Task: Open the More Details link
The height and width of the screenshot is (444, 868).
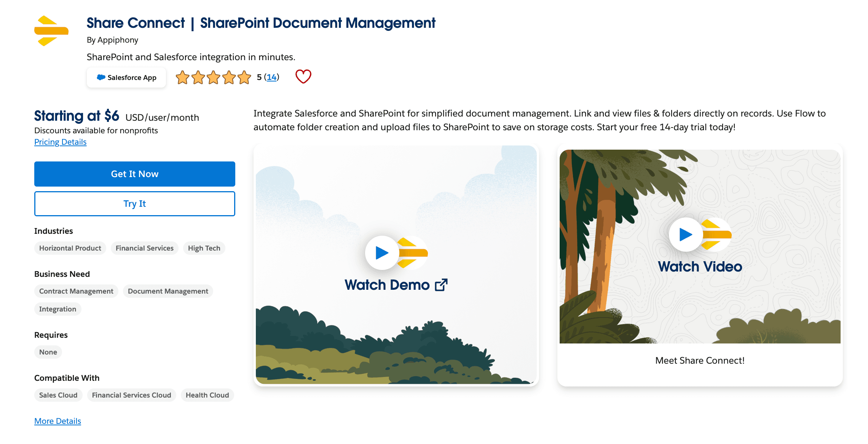Action: coord(58,421)
